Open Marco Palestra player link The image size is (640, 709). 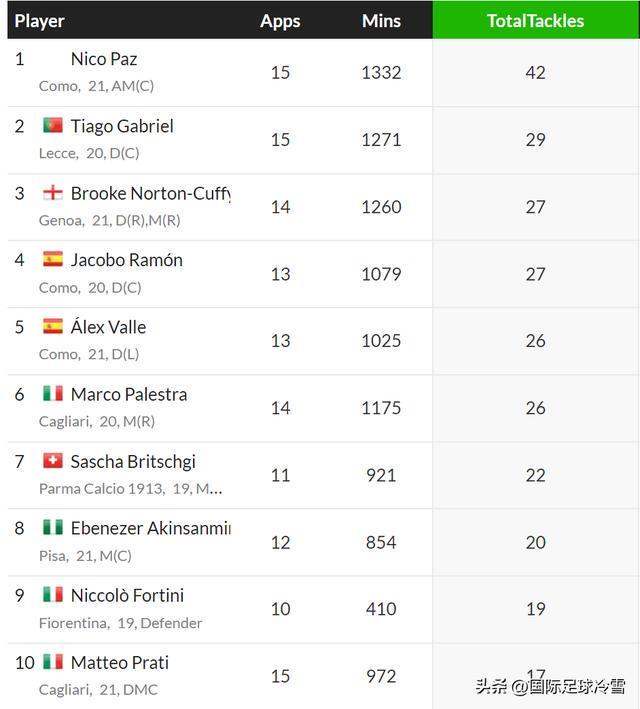pos(128,394)
